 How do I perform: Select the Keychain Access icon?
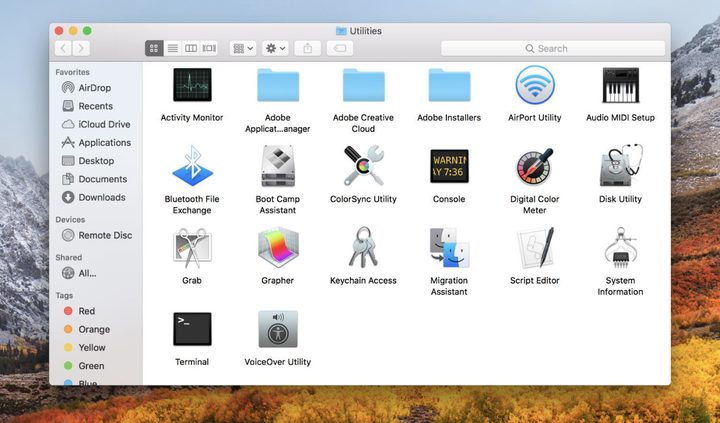click(x=363, y=247)
